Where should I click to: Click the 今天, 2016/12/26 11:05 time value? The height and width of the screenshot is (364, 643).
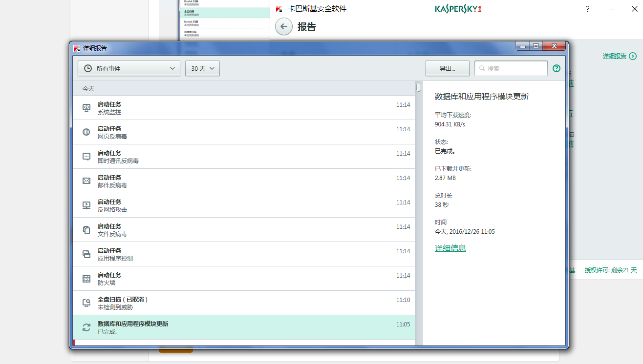465,232
